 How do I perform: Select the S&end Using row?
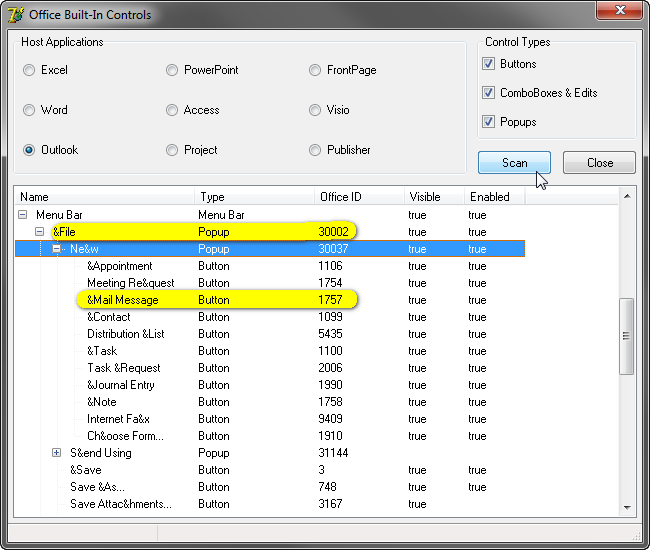[x=270, y=453]
